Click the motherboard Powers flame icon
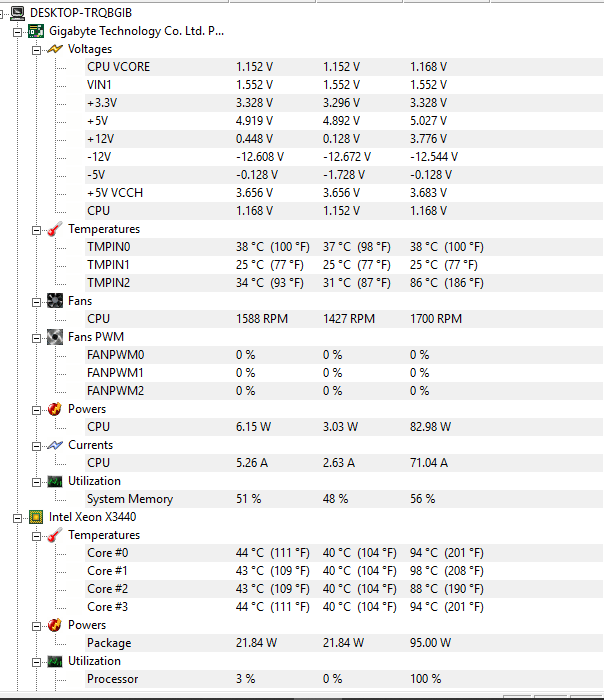Image resolution: width=604 pixels, height=700 pixels. pos(55,409)
